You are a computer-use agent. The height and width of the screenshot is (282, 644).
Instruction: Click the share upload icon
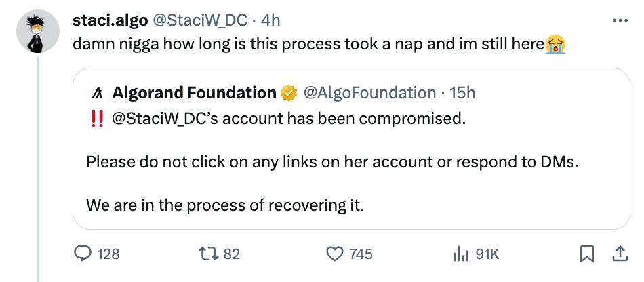coord(619,254)
